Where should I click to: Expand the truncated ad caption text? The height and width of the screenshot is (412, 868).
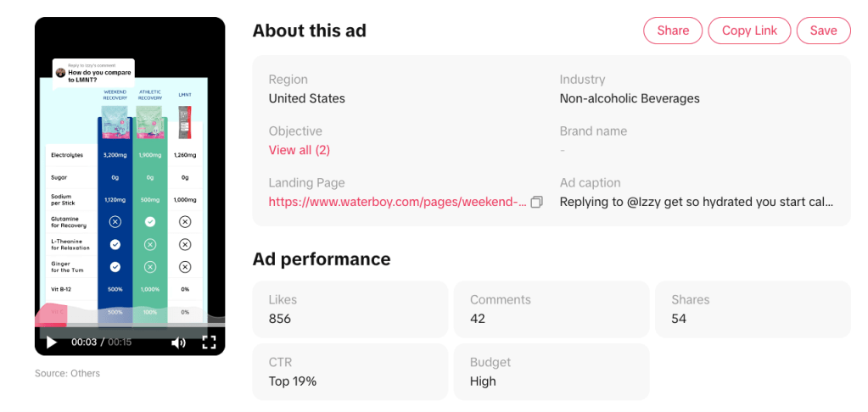click(697, 202)
